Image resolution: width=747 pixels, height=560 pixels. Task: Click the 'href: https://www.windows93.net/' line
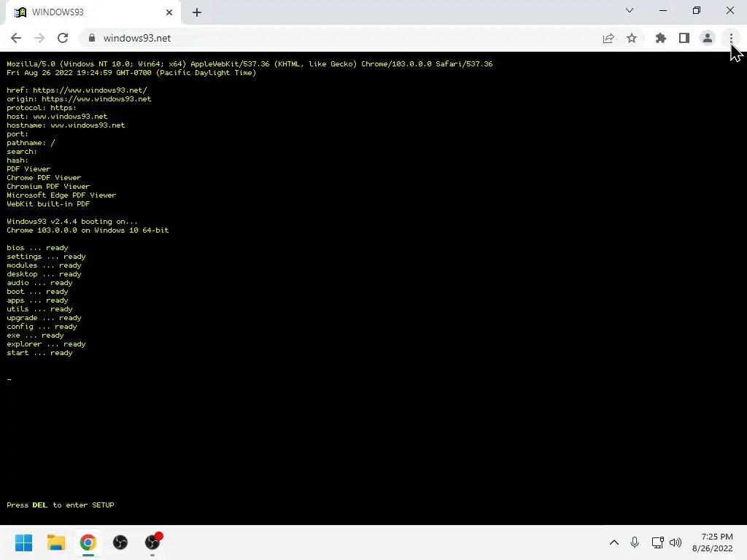[77, 90]
